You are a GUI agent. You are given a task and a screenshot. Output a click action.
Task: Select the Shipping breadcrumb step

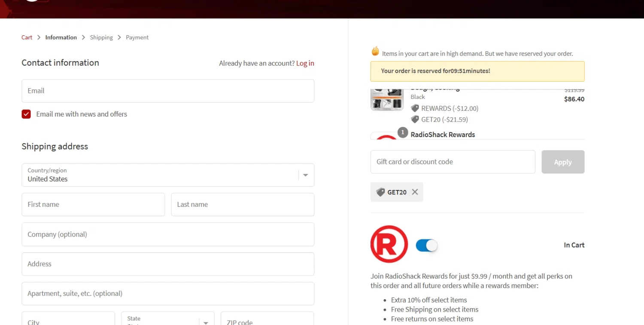point(101,37)
